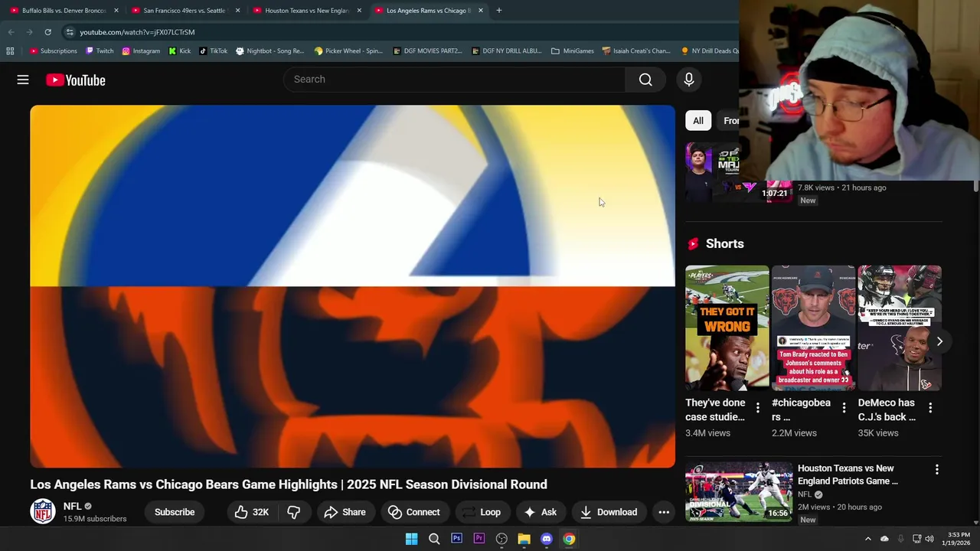Open the NFL channel avatar
Viewport: 980px width, 551px height.
pos(43,511)
